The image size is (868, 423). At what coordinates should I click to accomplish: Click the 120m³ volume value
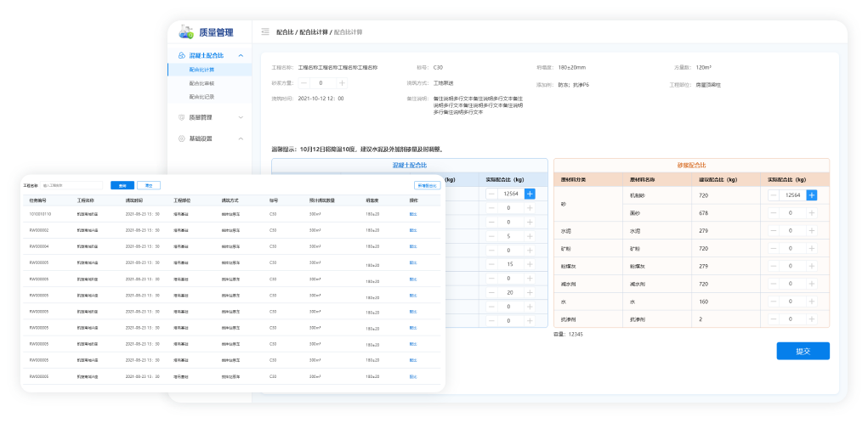point(704,67)
